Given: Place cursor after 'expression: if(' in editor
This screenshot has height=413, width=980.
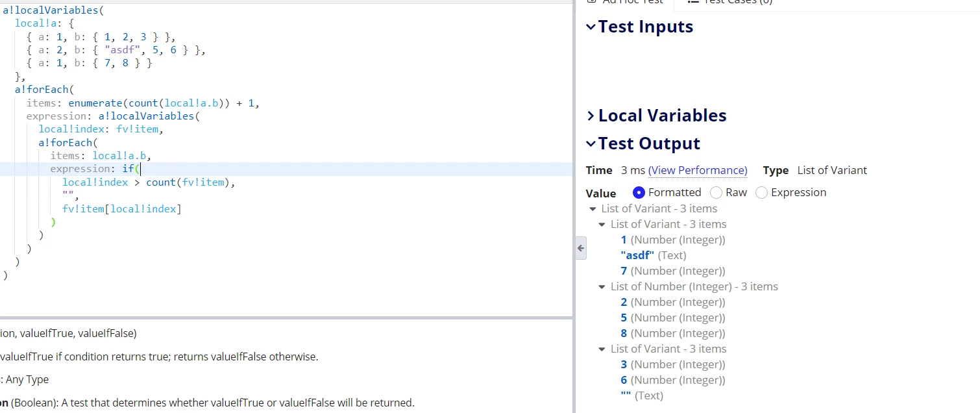Looking at the screenshot, I should (140, 169).
